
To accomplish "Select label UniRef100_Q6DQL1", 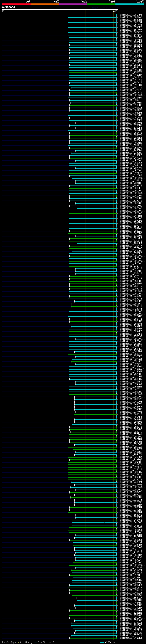I will [x=131, y=65].
